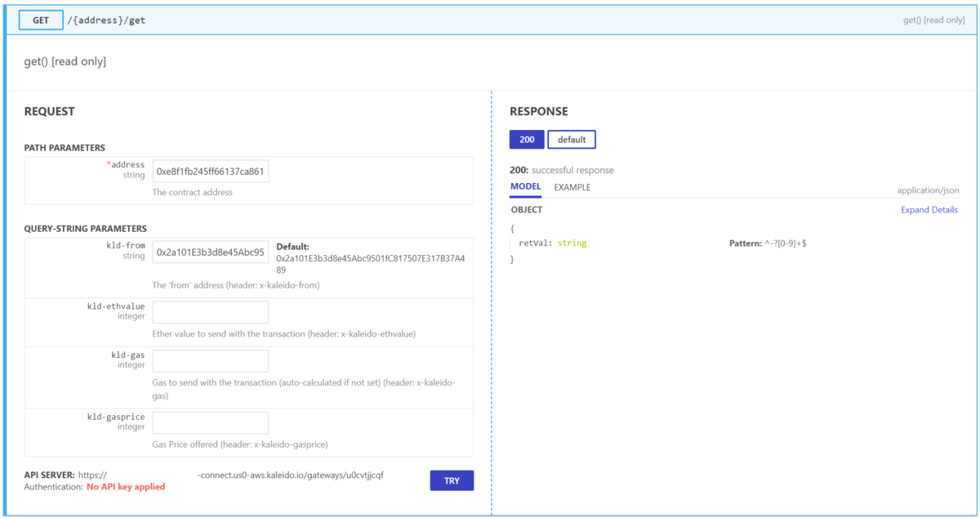This screenshot has width=980, height=518.
Task: Click the '200: successful response' text
Action: [x=562, y=170]
